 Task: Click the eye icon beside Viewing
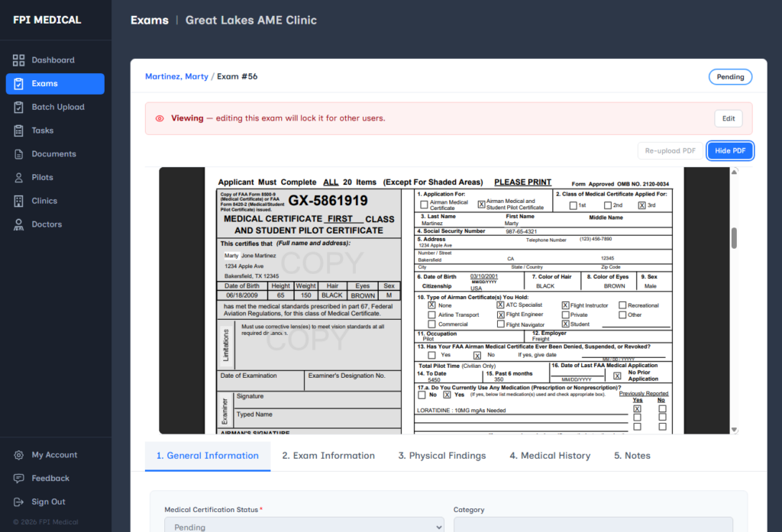click(160, 118)
